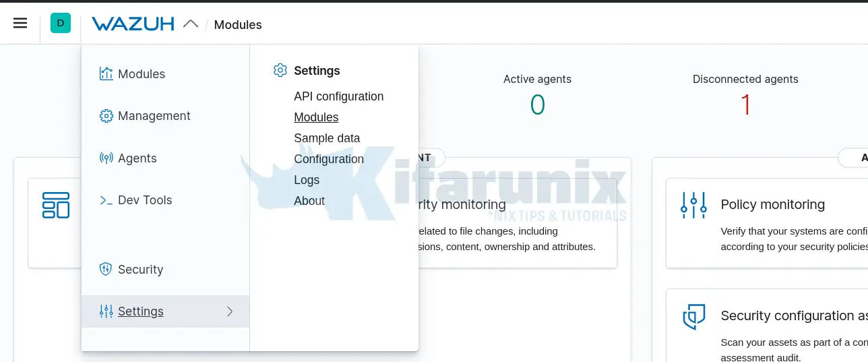Click the Active agents count 0
This screenshot has height=362, width=868.
537,105
